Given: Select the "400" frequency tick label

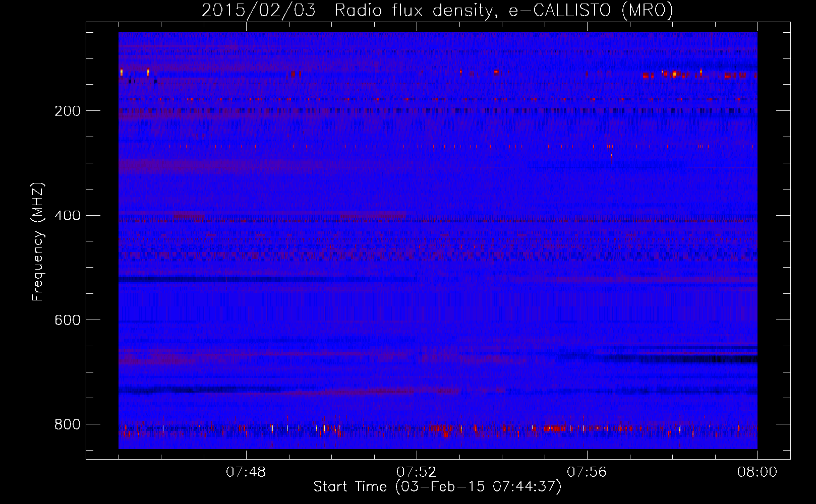Looking at the screenshot, I should [x=67, y=216].
